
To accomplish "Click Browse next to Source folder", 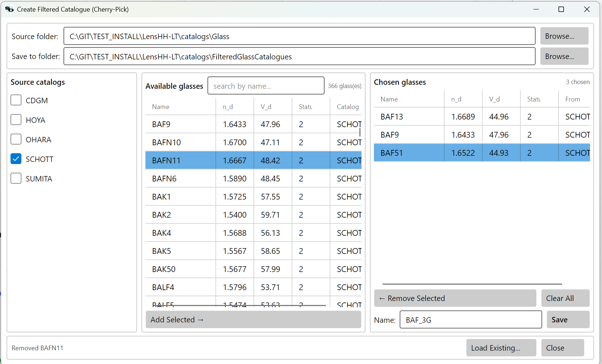I will 564,36.
